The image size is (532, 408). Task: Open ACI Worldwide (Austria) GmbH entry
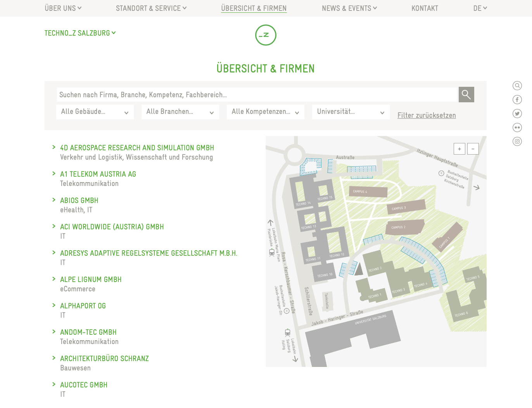coord(112,227)
